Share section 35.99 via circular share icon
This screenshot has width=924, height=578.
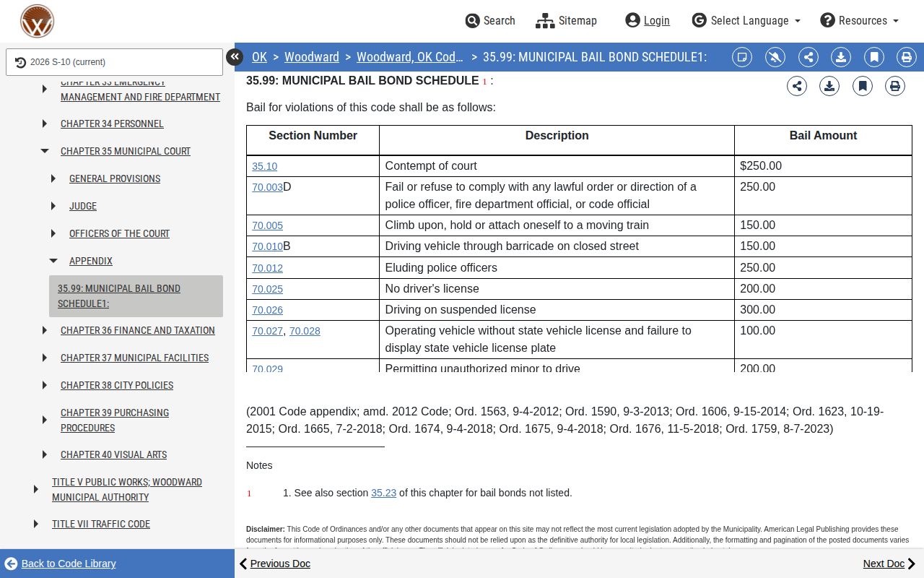[797, 86]
